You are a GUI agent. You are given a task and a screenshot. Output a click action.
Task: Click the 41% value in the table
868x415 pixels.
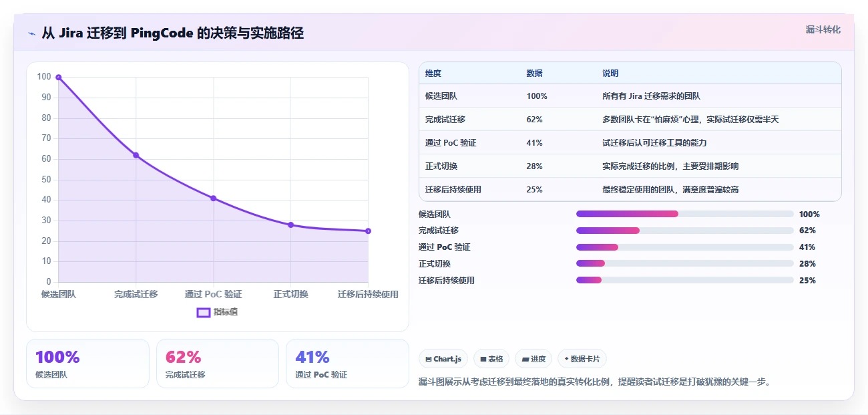(x=534, y=143)
